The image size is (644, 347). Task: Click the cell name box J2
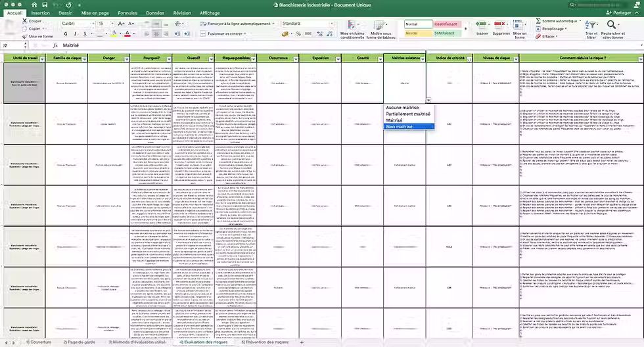pos(12,45)
